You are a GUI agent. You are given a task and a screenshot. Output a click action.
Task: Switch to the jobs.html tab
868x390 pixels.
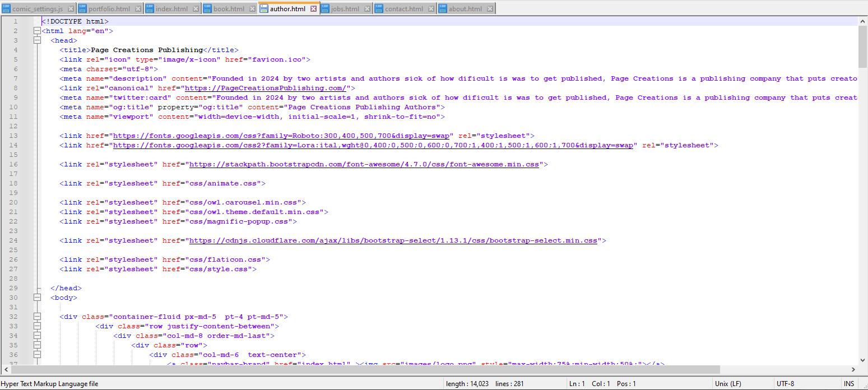(x=345, y=9)
